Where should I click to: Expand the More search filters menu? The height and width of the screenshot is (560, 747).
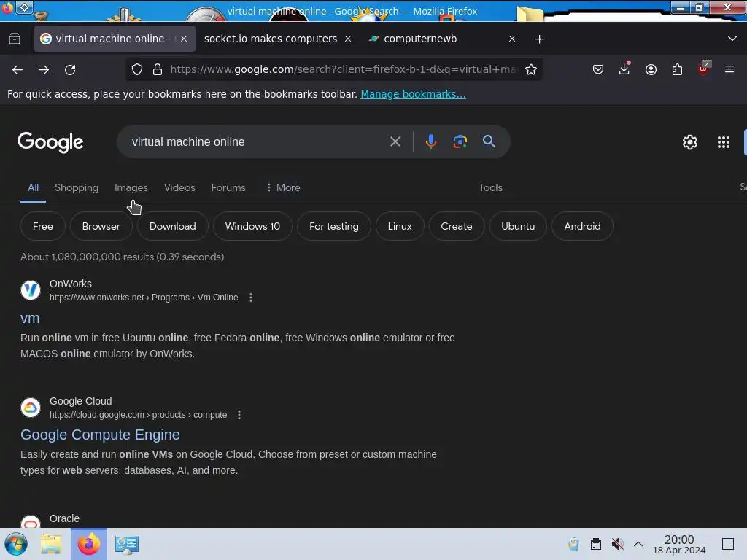coord(283,187)
